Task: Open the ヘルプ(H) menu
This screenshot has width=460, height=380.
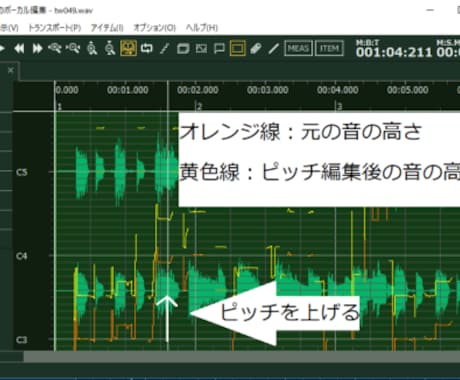Action: point(202,28)
